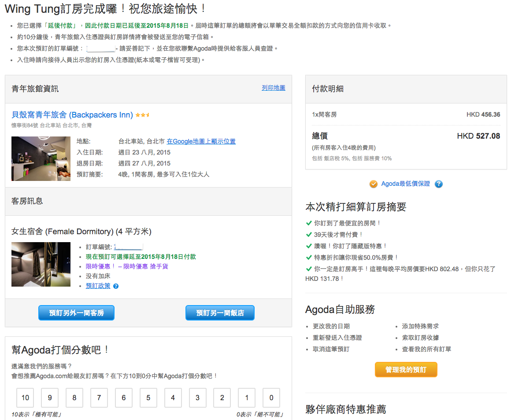Select 查看我的所有訂單 option
This screenshot has height=420, width=511.
pyautogui.click(x=426, y=349)
